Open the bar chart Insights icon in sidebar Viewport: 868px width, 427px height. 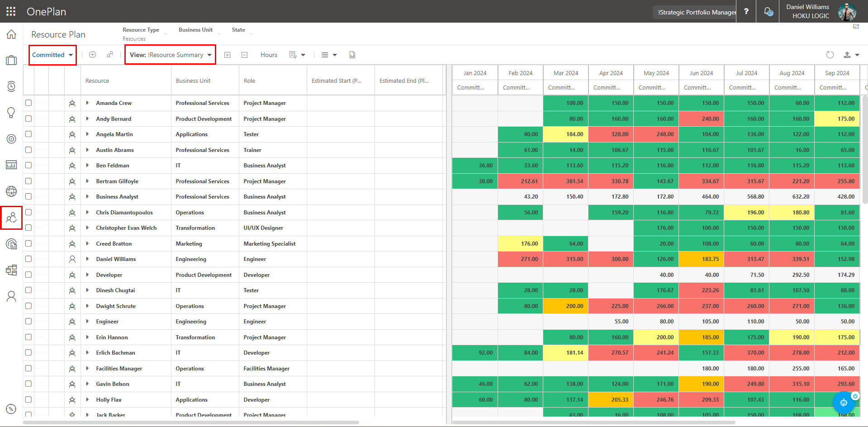click(x=11, y=165)
